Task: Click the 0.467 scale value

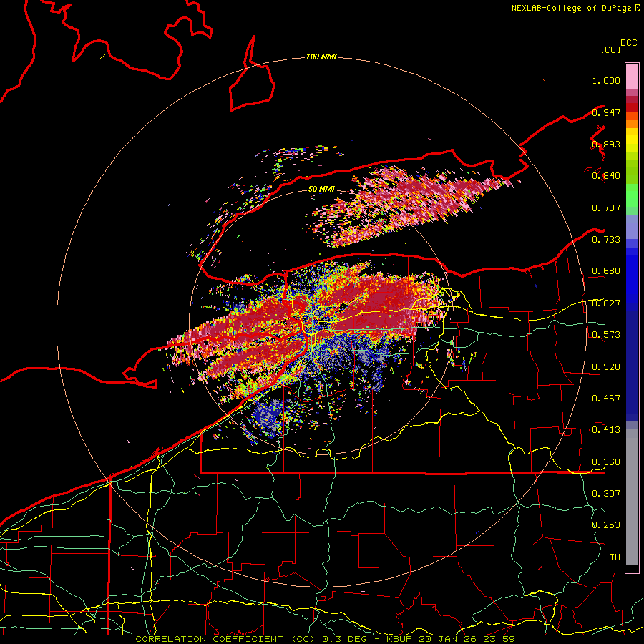Action: 606,399
